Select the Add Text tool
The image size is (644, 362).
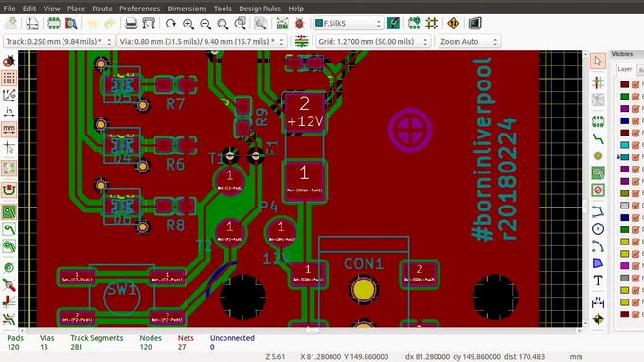(598, 281)
